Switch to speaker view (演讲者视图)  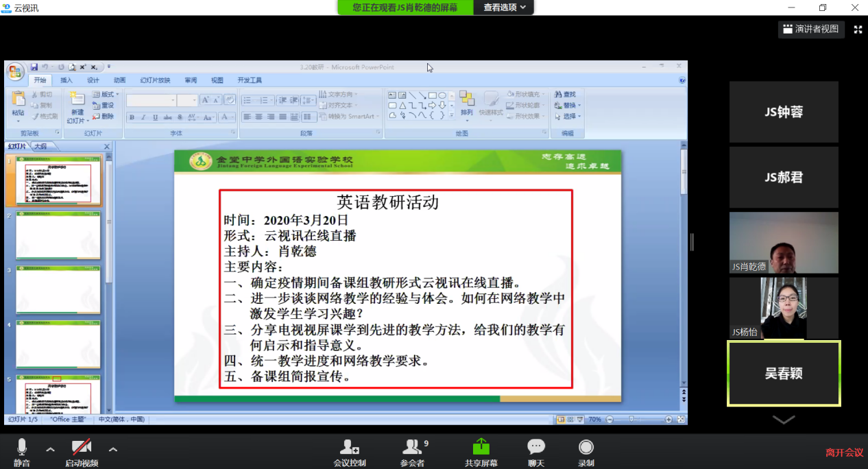pyautogui.click(x=810, y=29)
